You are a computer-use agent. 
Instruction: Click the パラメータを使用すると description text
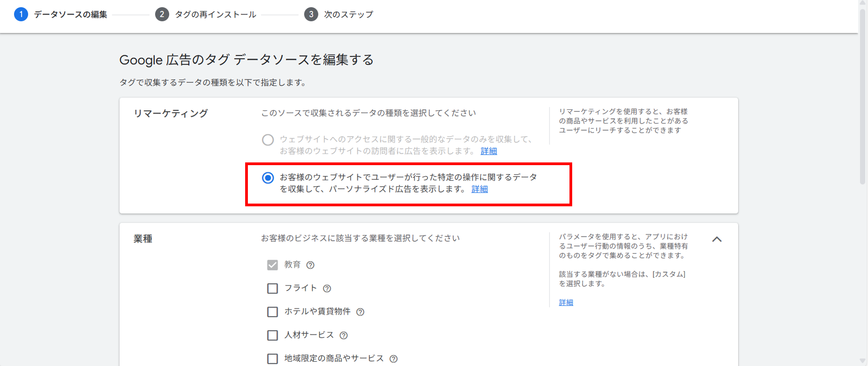pos(623,246)
